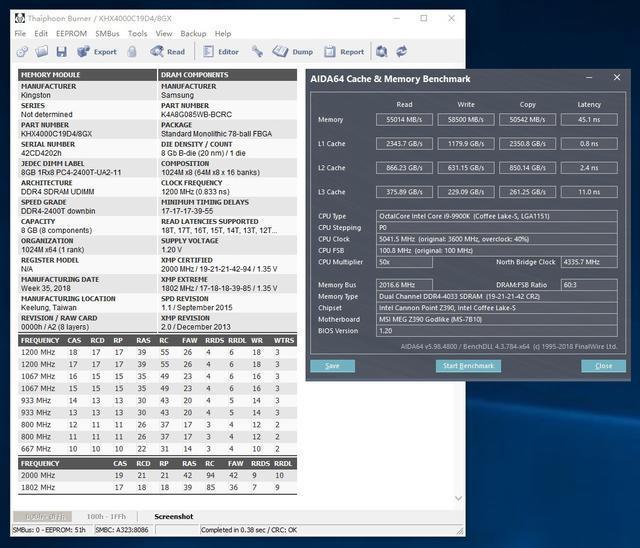Viewport: 640px width, 548px height.
Task: Click the Read SPD toolbar button
Action: [x=167, y=52]
